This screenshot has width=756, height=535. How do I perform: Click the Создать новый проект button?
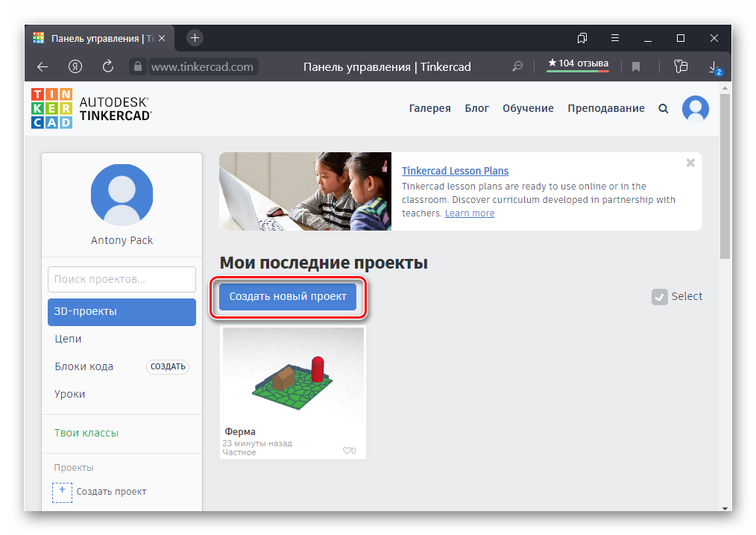[288, 296]
